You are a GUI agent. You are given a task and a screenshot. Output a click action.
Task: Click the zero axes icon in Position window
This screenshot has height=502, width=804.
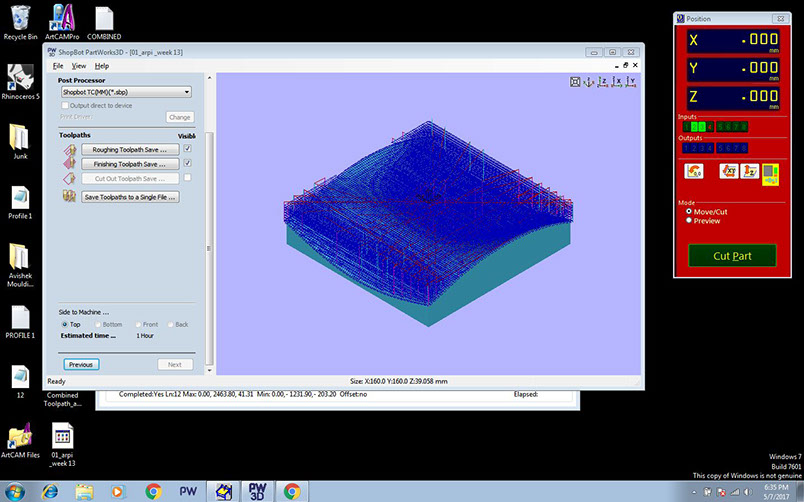[693, 171]
